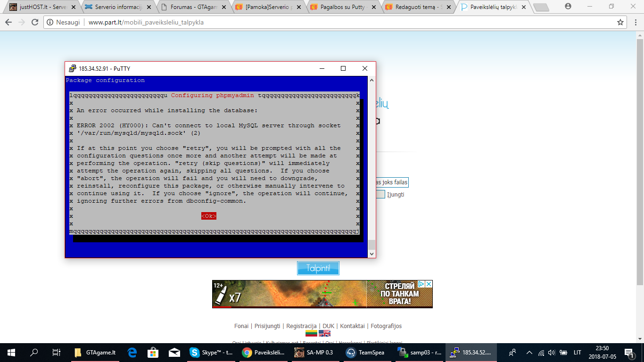Click the field beside Įjungti
This screenshot has width=644, height=362.
380,194
